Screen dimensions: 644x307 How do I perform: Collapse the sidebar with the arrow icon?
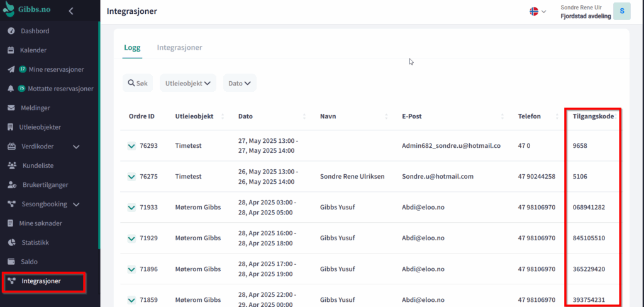coord(71,11)
